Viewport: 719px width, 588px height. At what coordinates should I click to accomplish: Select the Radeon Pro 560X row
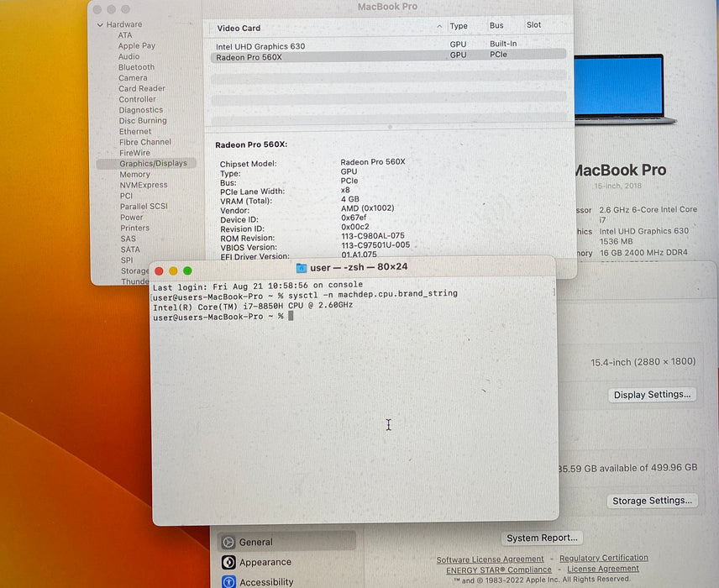388,56
